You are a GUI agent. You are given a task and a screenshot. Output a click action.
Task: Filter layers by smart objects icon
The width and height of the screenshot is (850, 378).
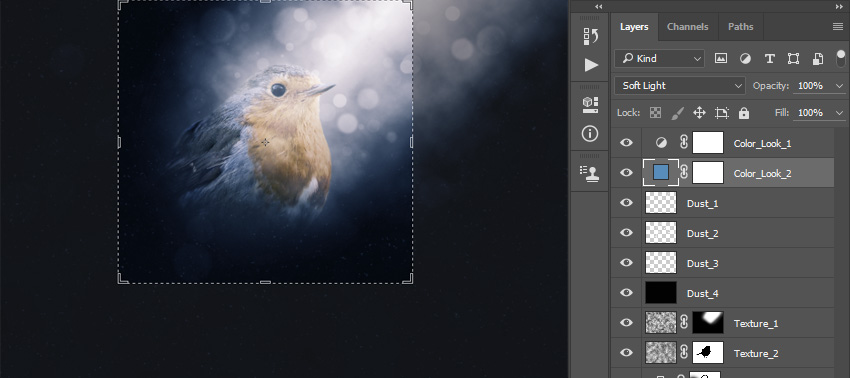(817, 59)
